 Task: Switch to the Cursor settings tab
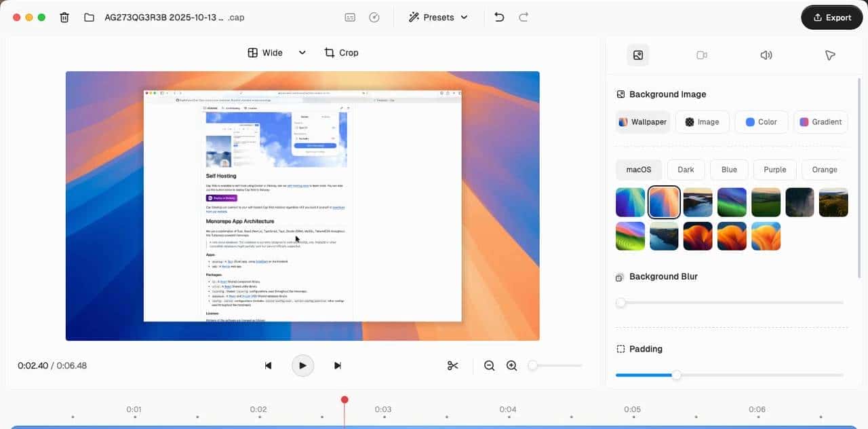pos(830,55)
